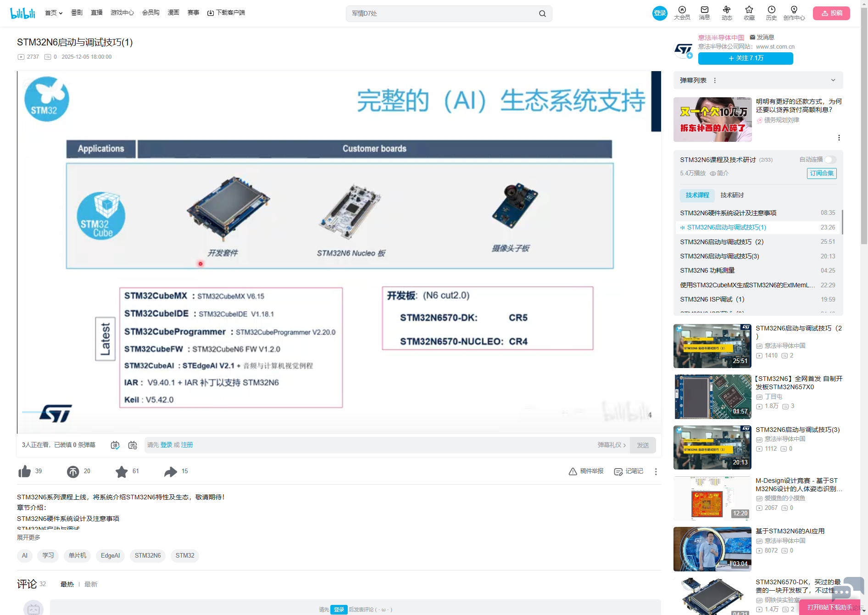Expand description with 展开更多
This screenshot has width=868, height=615.
28,537
